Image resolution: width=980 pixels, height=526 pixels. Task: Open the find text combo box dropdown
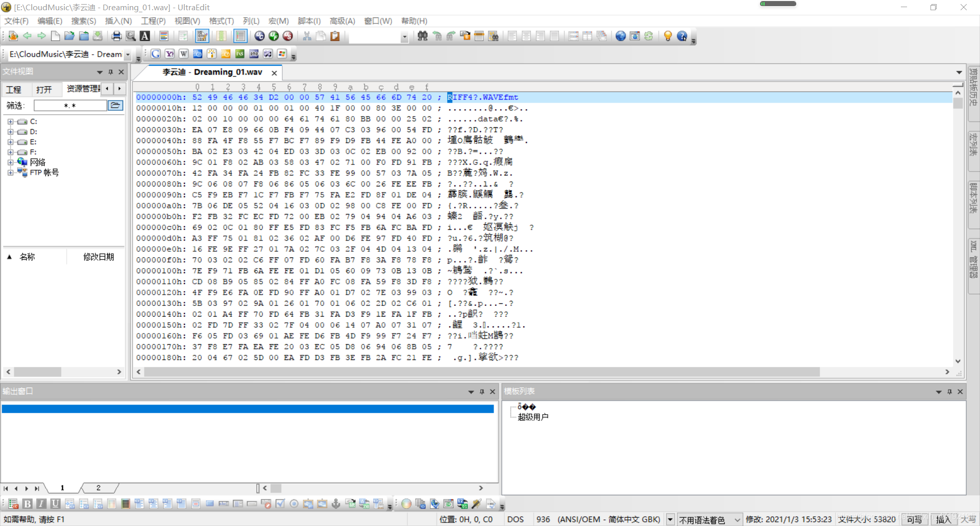[x=405, y=36]
